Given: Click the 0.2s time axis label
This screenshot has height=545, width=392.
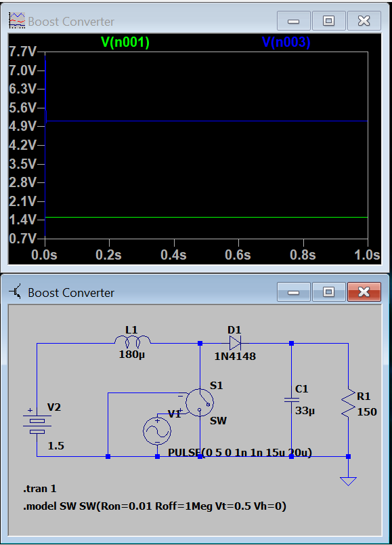Looking at the screenshot, I should coord(109,255).
